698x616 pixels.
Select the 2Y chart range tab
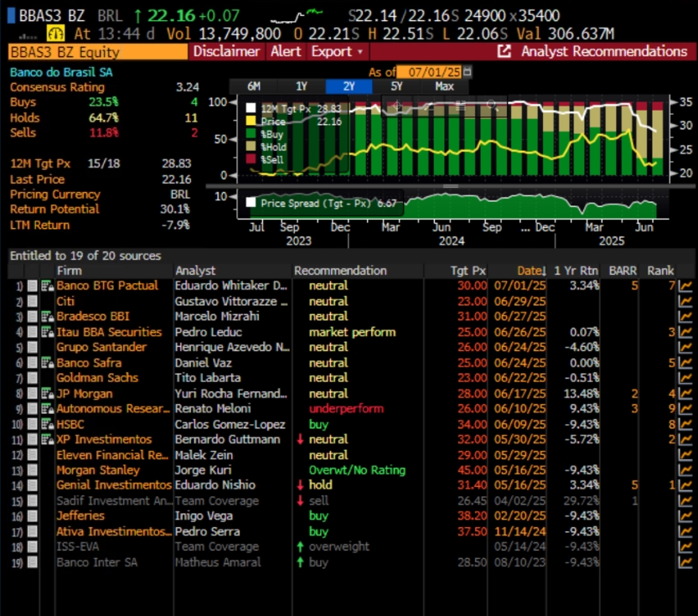pyautogui.click(x=349, y=86)
